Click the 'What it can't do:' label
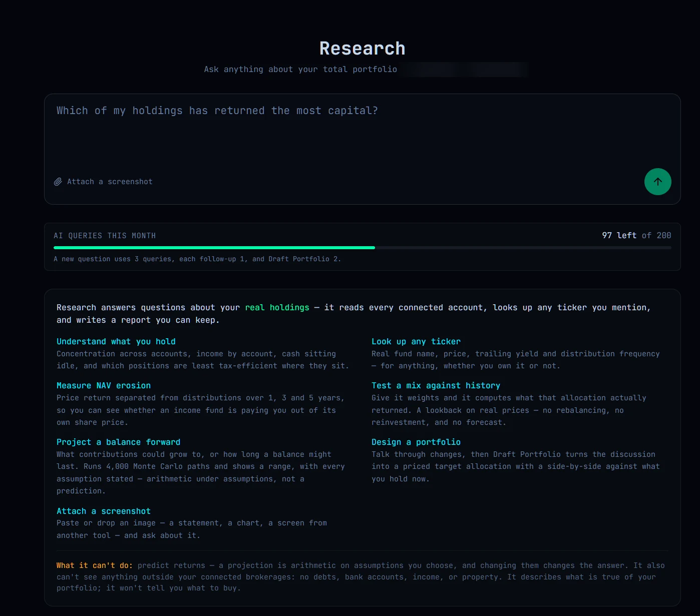The width and height of the screenshot is (700, 616). [x=94, y=565]
